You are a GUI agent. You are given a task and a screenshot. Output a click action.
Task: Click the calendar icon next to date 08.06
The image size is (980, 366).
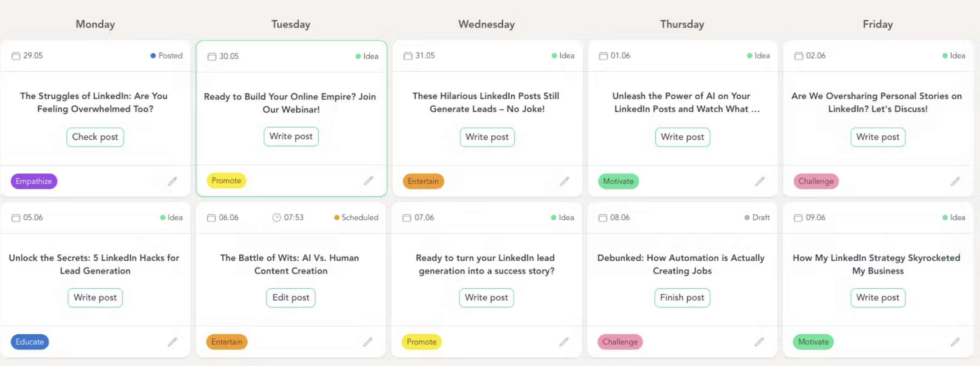pos(603,217)
